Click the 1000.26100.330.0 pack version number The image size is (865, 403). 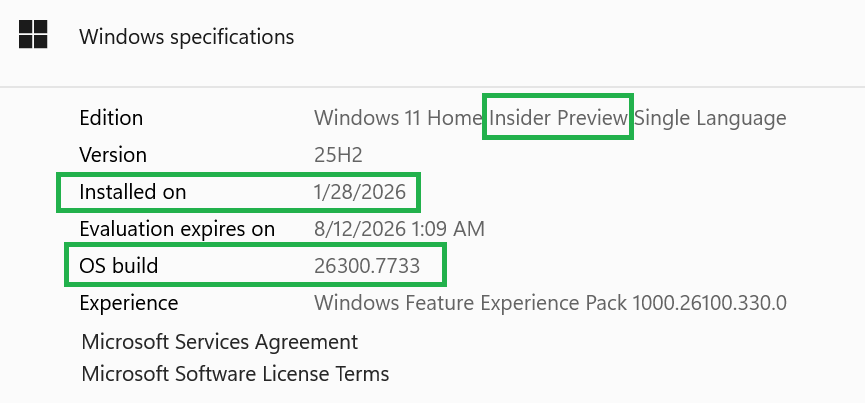[x=710, y=303]
